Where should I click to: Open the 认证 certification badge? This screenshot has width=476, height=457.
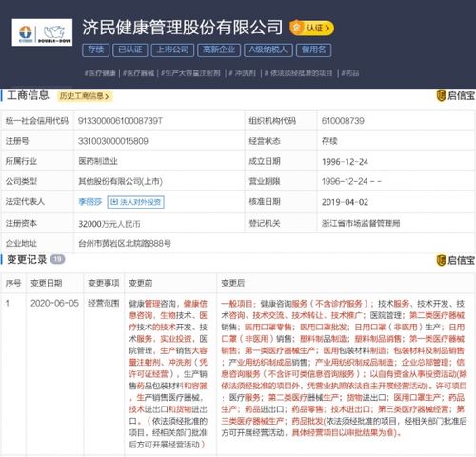click(x=311, y=28)
